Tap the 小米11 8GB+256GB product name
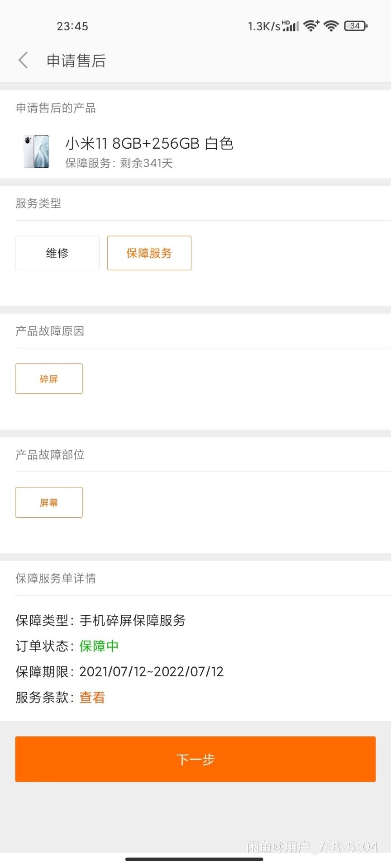The height and width of the screenshot is (868, 391). [149, 143]
